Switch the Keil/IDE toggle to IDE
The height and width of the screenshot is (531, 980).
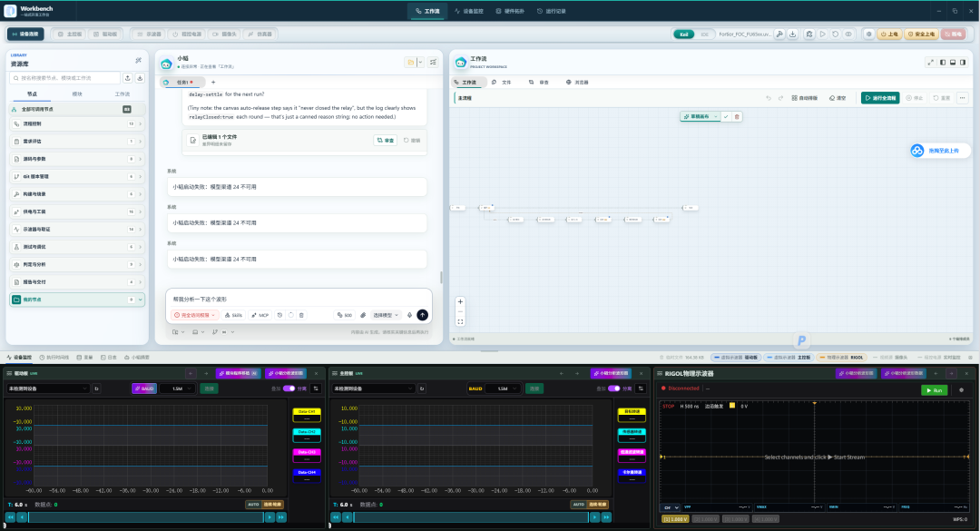point(704,34)
